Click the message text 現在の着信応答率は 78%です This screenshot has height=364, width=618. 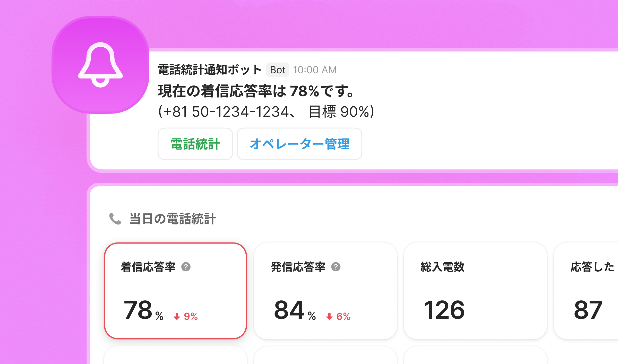click(256, 91)
